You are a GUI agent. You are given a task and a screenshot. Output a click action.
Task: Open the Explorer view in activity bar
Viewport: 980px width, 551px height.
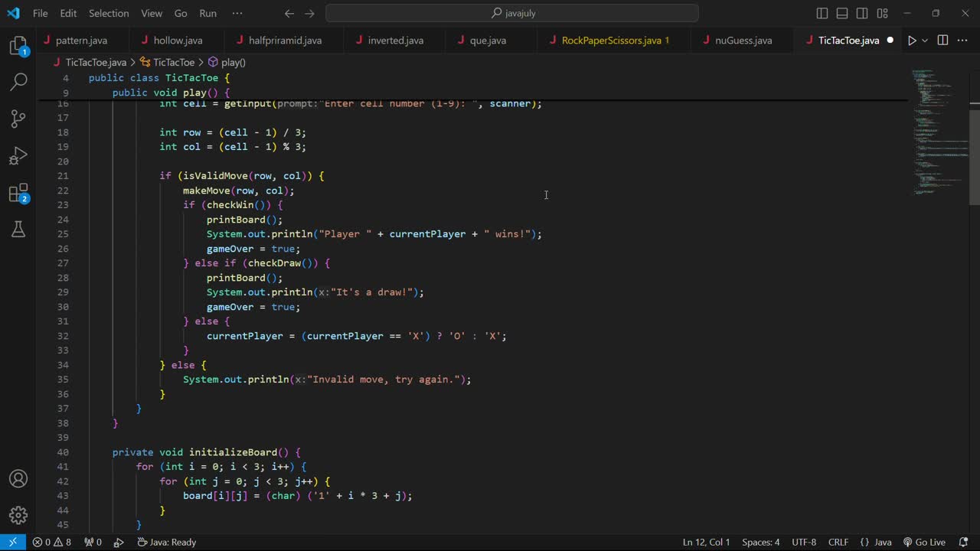18,46
